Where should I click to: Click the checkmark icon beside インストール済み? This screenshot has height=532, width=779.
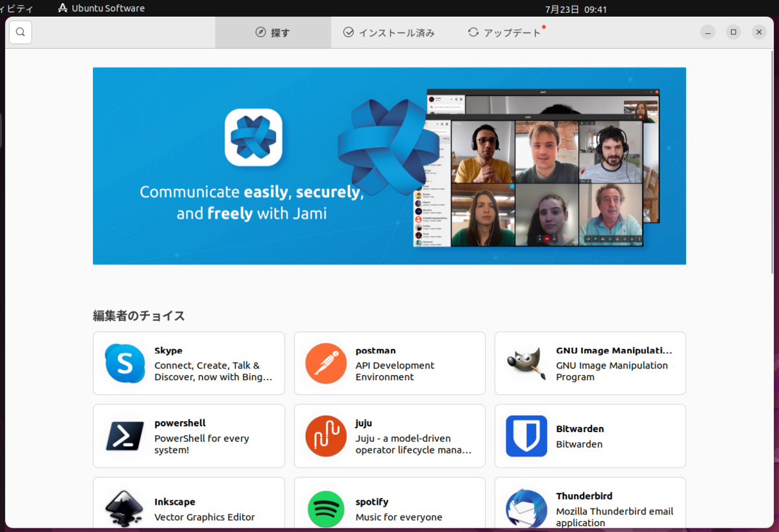point(349,32)
